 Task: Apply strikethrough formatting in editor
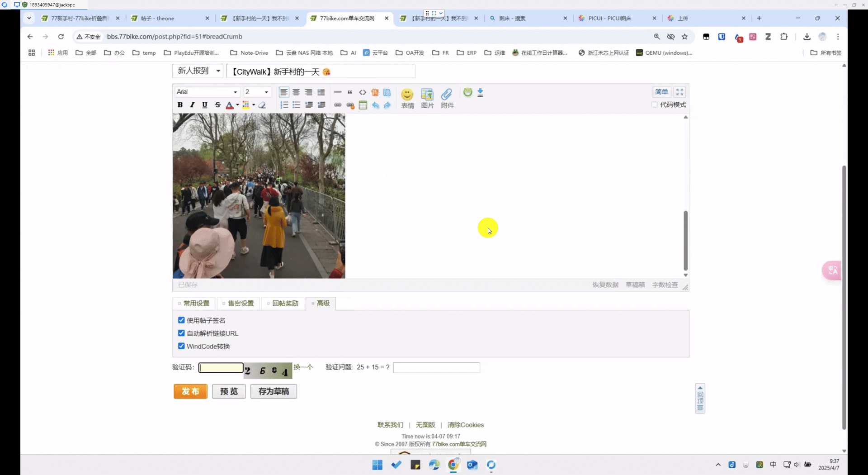point(217,105)
